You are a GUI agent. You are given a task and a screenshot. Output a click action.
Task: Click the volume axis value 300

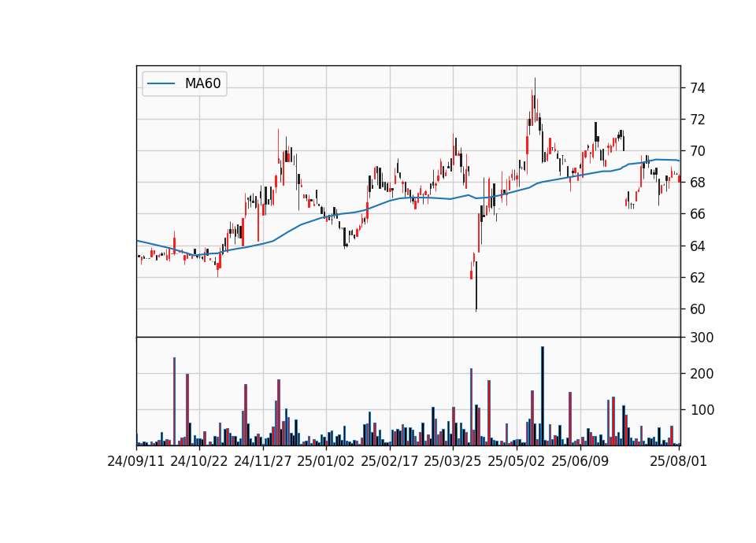point(702,338)
